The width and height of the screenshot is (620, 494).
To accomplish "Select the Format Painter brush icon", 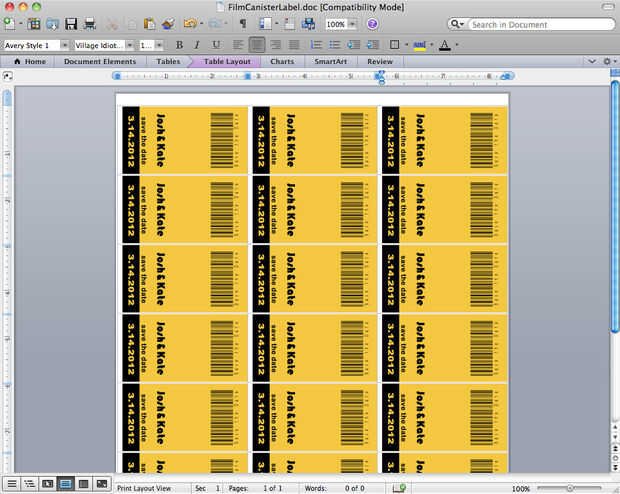I will pyautogui.click(x=168, y=24).
